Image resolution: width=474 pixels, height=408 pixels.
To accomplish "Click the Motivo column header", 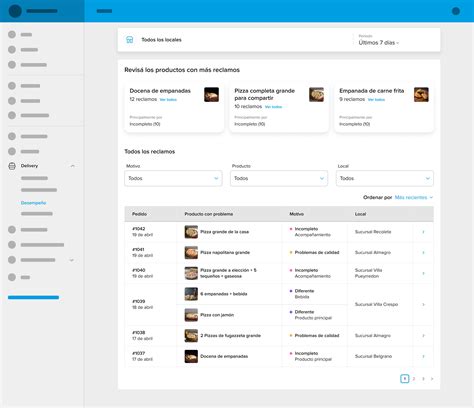I will tap(296, 214).
